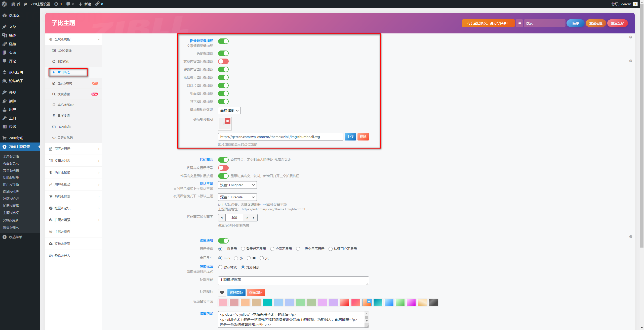Click the blue 保存 button
This screenshot has height=330, width=644.
tap(575, 23)
